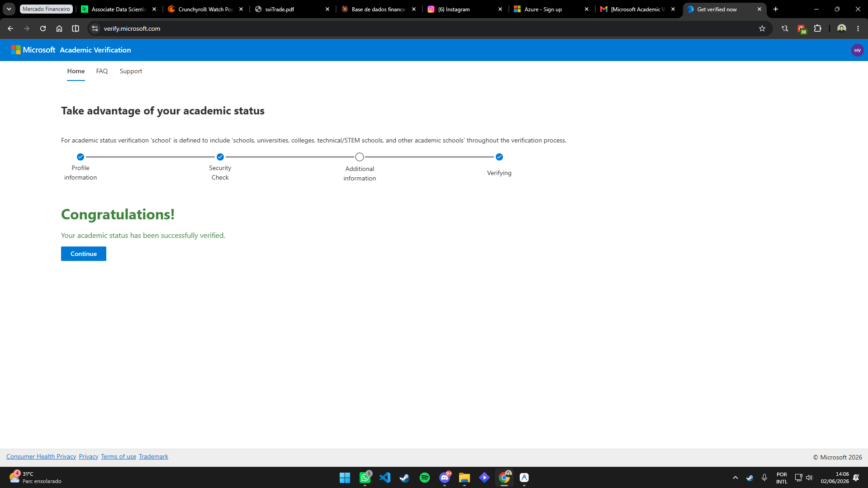This screenshot has height=488, width=868.
Task: Switch to the Azure - Sign up tab
Action: pos(551,9)
